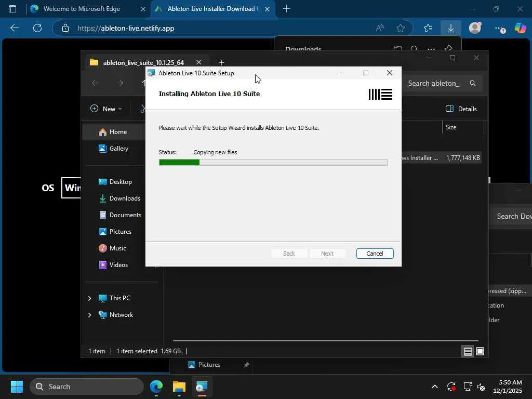Switch to Welcome to Microsoft Edge tab
The image size is (532, 399).
[82, 9]
